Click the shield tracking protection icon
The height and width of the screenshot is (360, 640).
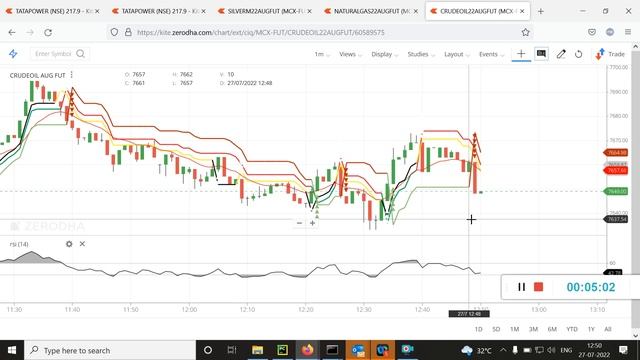(x=114, y=32)
